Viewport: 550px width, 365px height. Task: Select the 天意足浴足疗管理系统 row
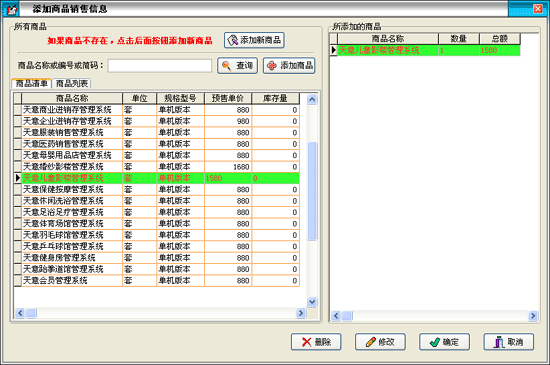[x=156, y=212]
